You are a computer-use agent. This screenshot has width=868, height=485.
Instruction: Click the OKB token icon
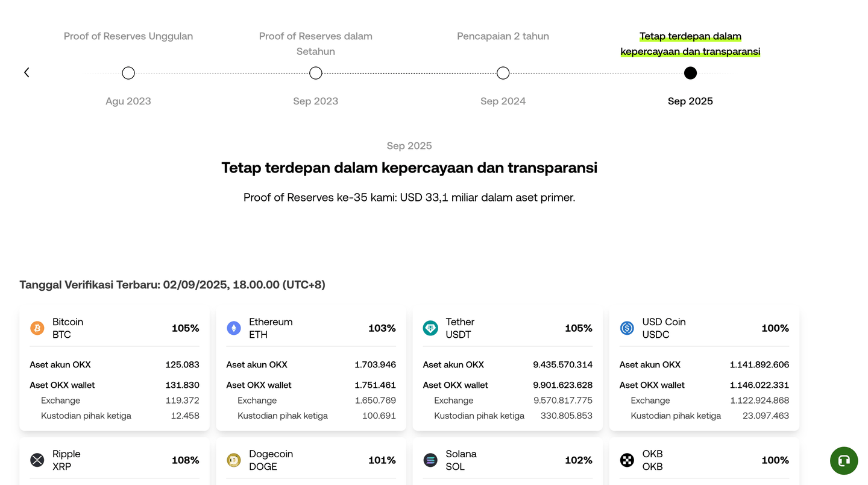[627, 460]
